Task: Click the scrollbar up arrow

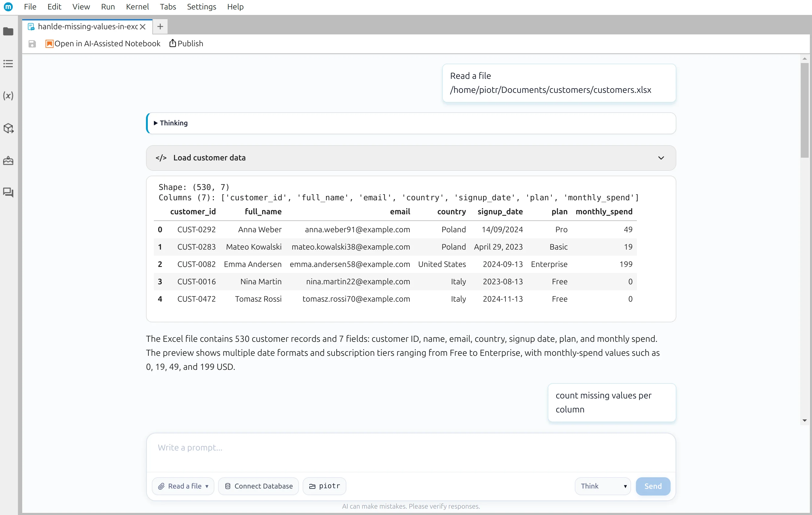Action: pos(805,59)
